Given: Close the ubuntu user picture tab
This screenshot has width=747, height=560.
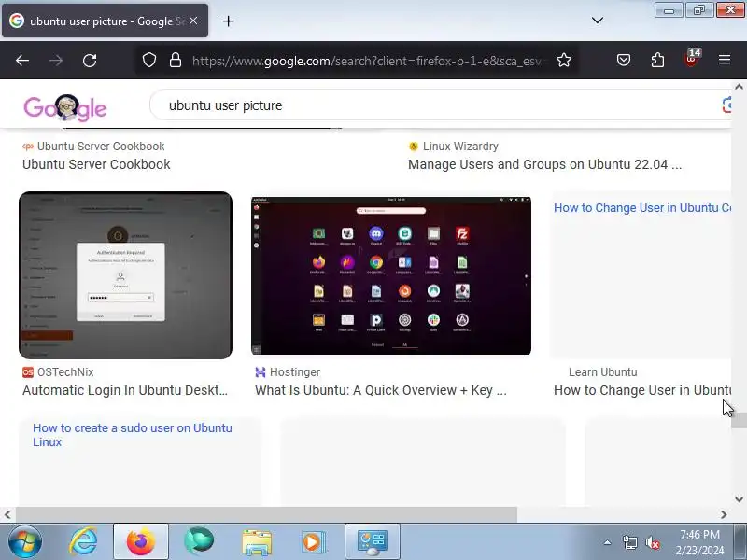Looking at the screenshot, I should pos(193,21).
